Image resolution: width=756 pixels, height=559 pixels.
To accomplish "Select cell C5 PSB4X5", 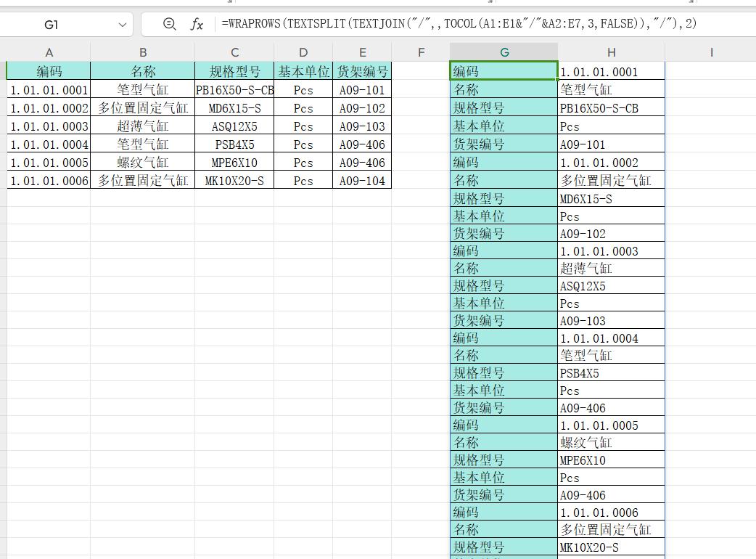I will pyautogui.click(x=235, y=144).
